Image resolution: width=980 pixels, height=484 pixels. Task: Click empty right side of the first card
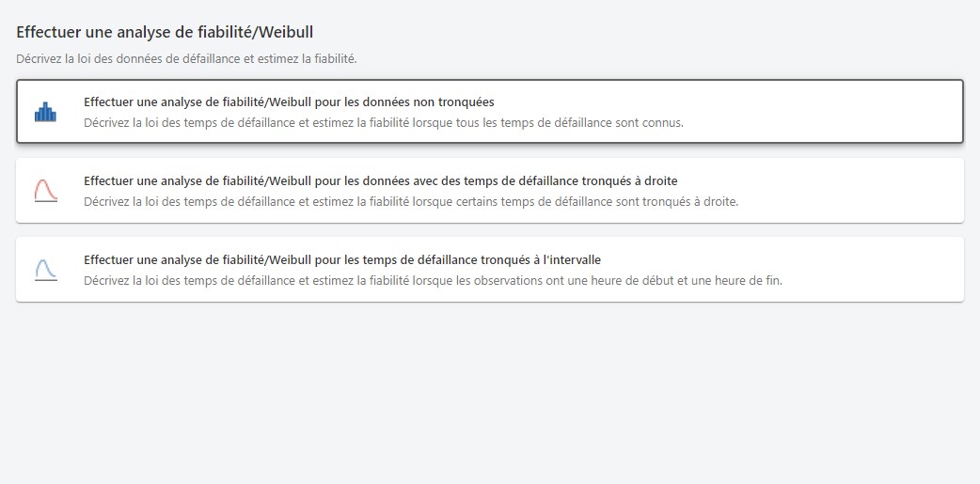point(846,112)
